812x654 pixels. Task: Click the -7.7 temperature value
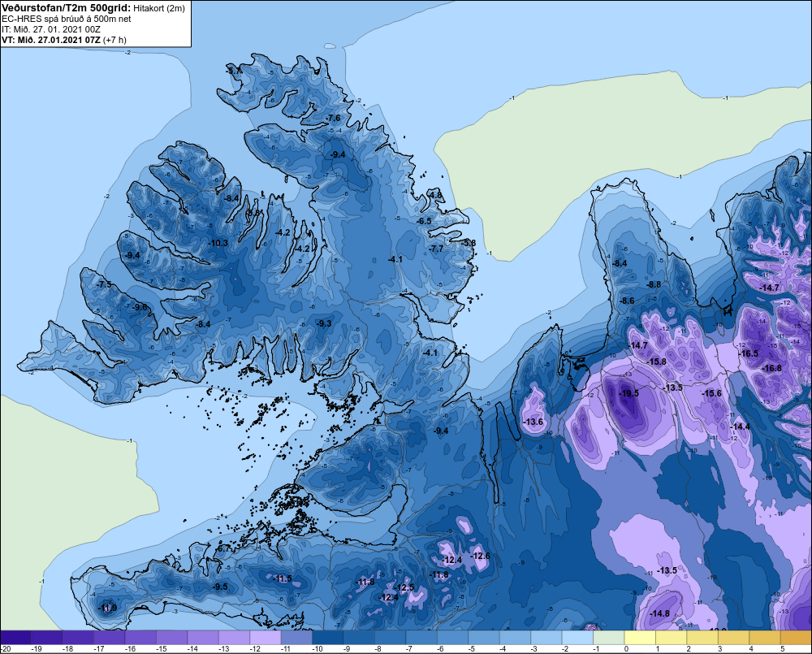[437, 249]
